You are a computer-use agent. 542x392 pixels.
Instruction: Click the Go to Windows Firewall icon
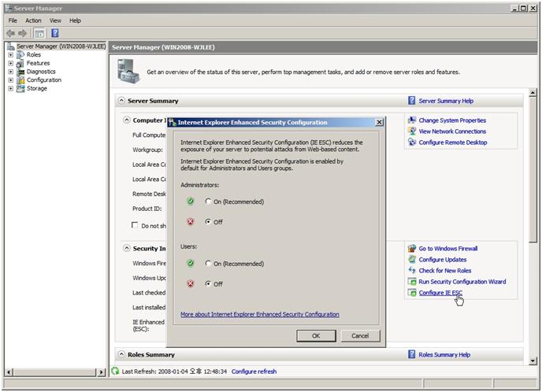(x=412, y=248)
